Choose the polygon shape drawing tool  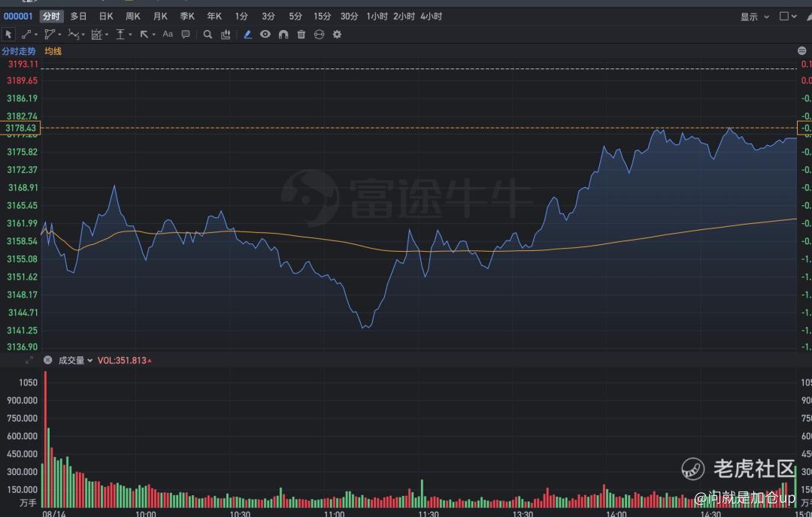click(x=49, y=35)
